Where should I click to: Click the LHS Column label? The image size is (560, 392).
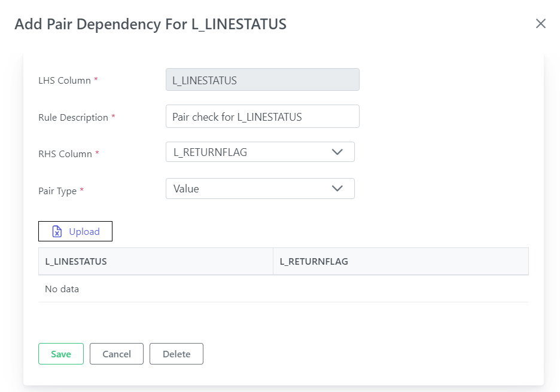(x=65, y=81)
